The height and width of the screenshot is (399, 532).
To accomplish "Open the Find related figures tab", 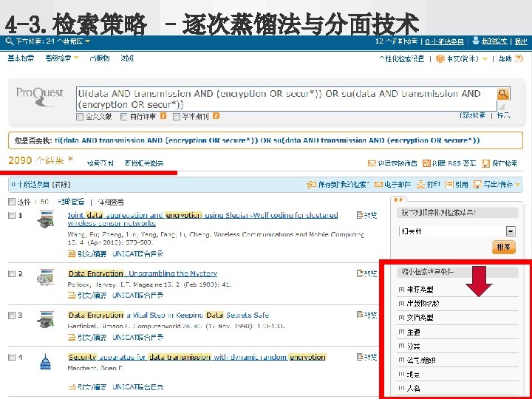I will click(144, 163).
